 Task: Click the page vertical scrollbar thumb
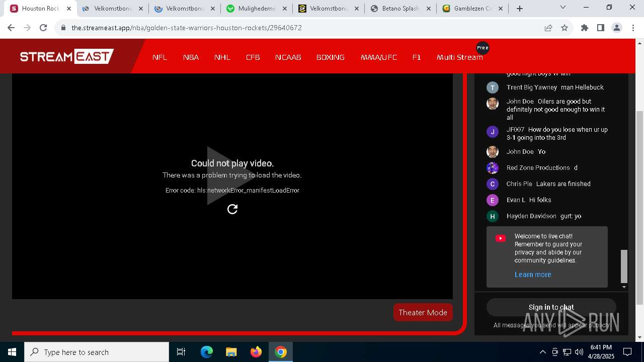(x=639, y=208)
